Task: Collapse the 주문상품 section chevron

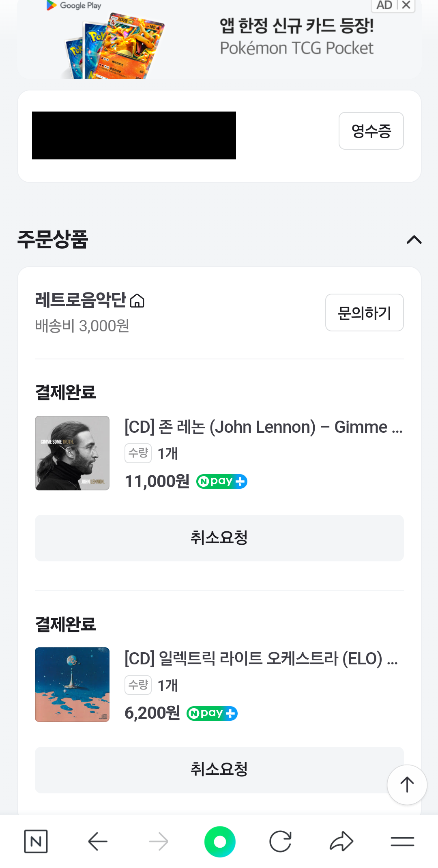Action: (x=414, y=240)
